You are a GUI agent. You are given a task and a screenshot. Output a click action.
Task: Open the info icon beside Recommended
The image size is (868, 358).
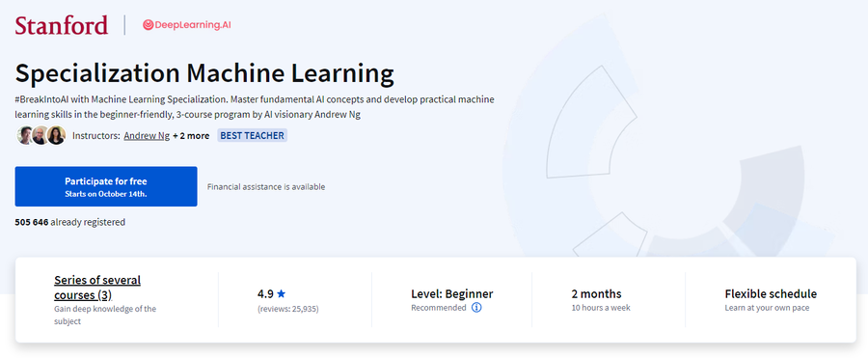pos(476,308)
